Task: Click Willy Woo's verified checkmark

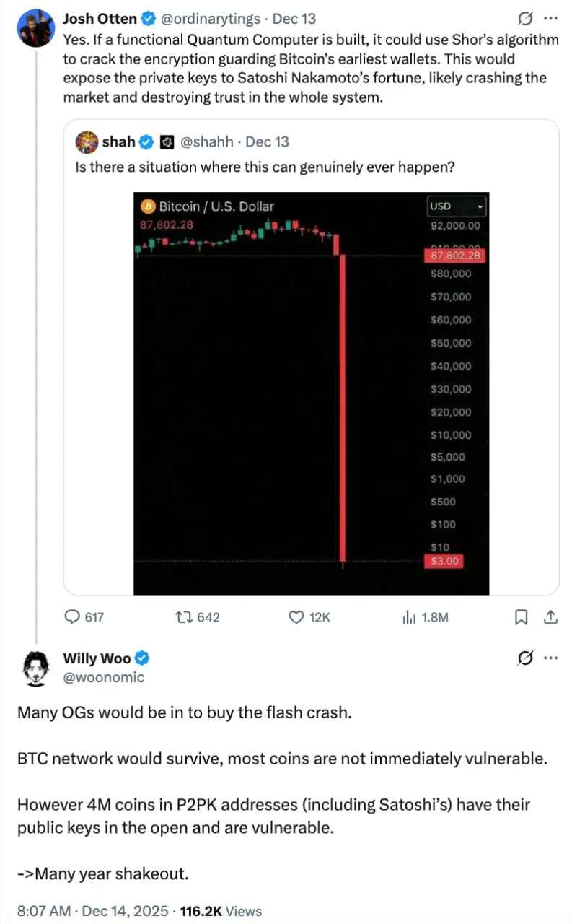Action: pos(141,658)
